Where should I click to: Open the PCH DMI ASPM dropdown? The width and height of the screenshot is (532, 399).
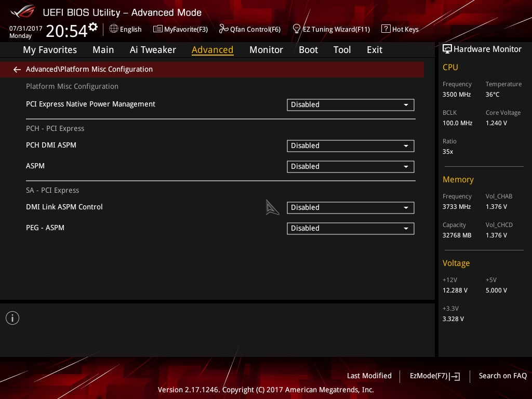point(351,146)
